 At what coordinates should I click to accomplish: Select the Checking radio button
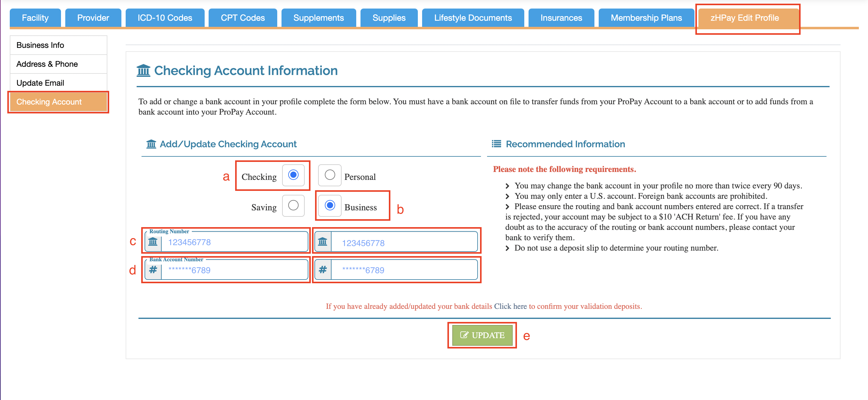(x=293, y=175)
